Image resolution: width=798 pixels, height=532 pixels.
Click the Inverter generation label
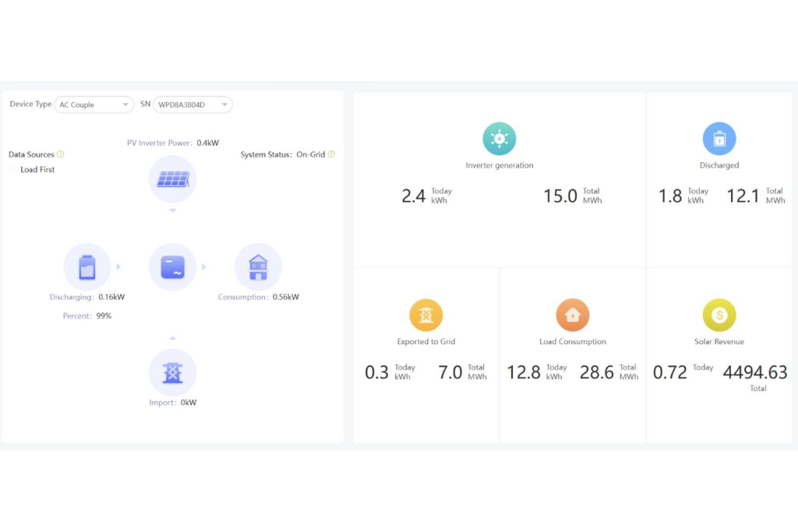(500, 165)
